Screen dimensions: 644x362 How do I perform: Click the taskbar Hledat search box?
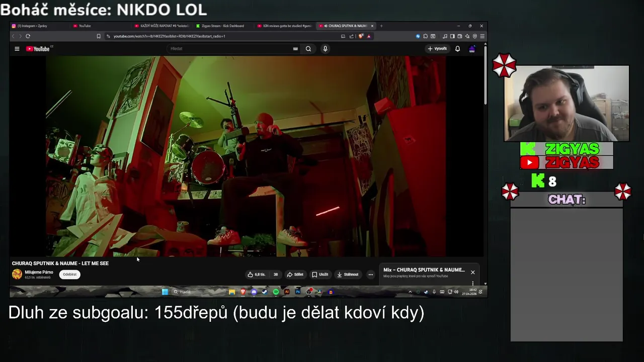point(198,292)
